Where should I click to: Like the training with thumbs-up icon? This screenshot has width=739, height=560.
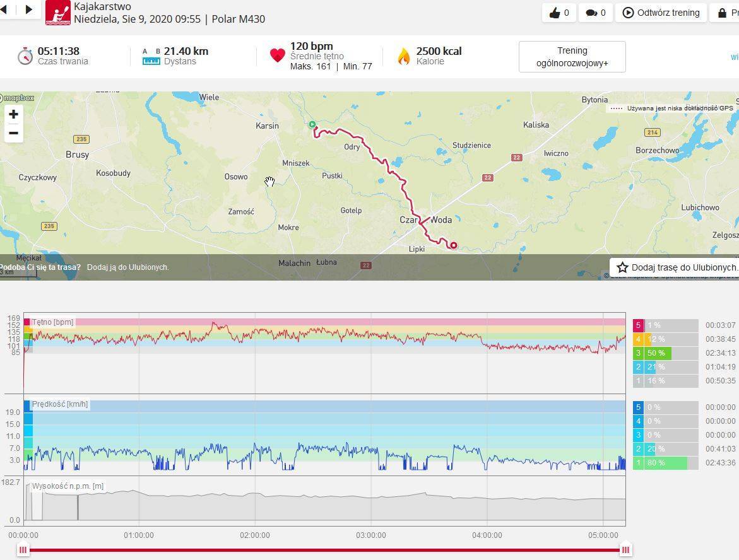(559, 13)
